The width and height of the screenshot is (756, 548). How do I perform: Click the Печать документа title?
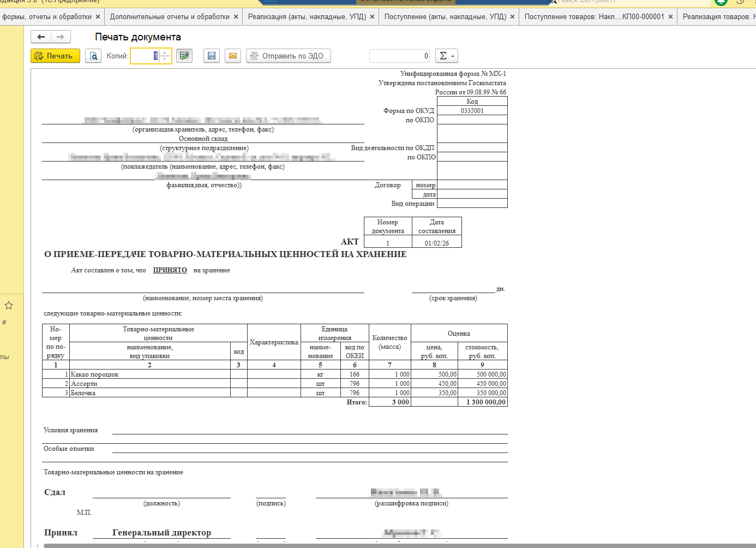pos(138,37)
